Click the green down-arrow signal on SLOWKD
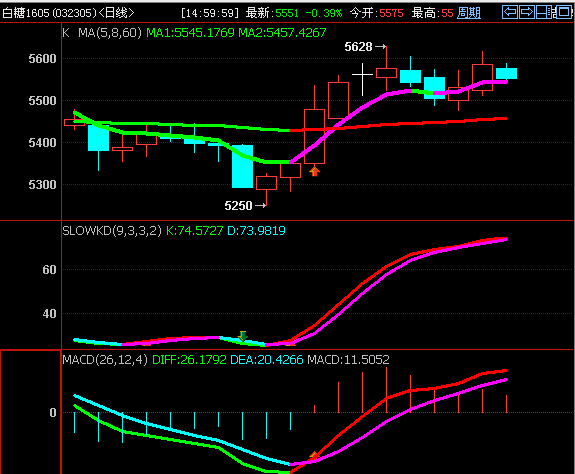This screenshot has height=474, width=575. pyautogui.click(x=242, y=335)
